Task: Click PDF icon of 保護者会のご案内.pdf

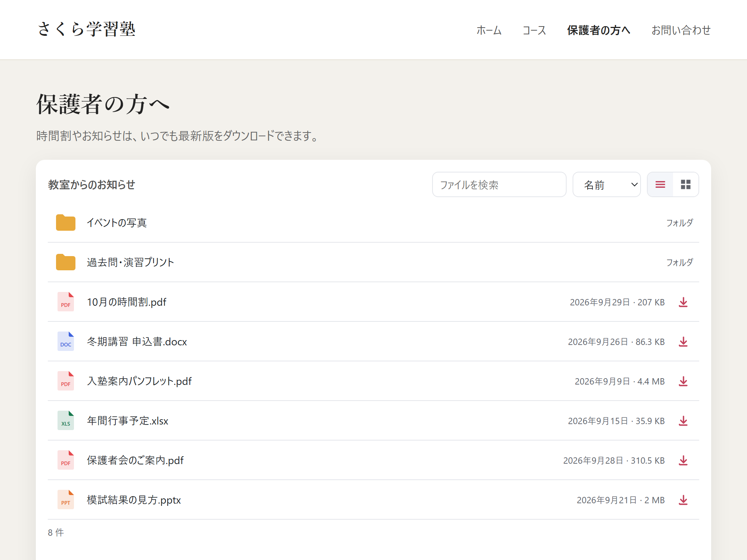Action: click(66, 460)
